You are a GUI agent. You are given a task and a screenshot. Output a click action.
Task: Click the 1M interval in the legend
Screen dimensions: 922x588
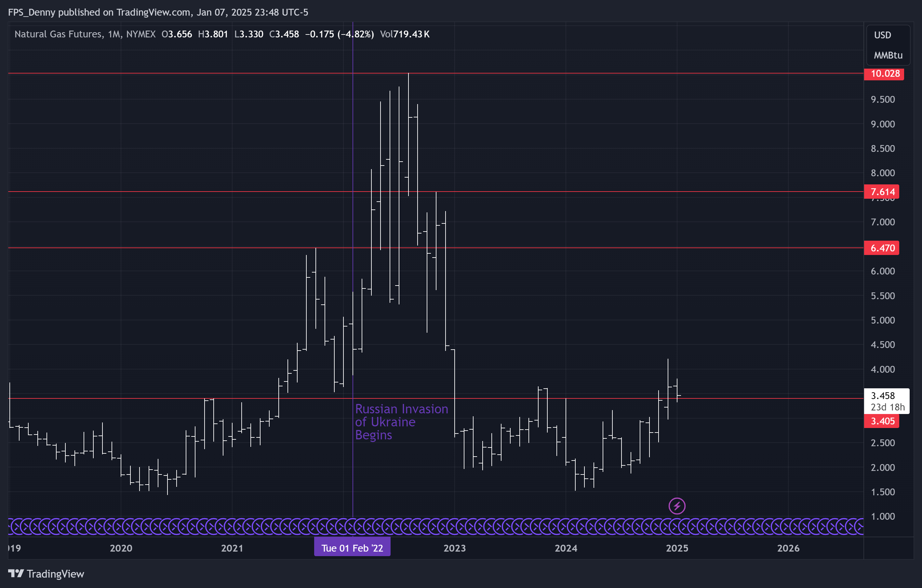(114, 34)
